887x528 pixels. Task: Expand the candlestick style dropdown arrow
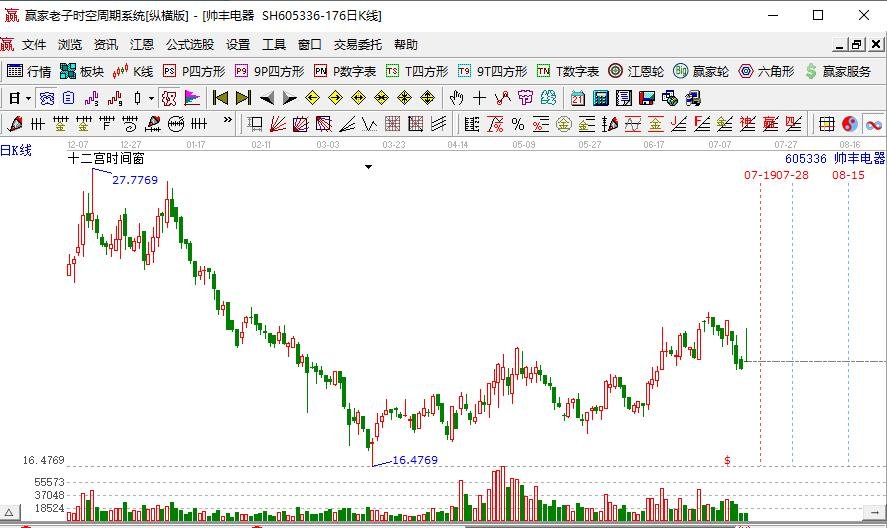tap(151, 98)
